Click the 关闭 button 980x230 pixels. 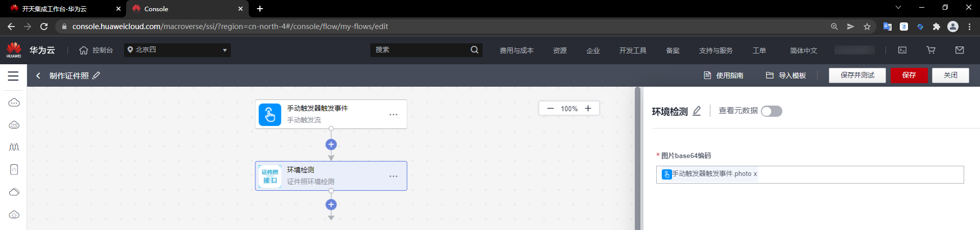[950, 75]
